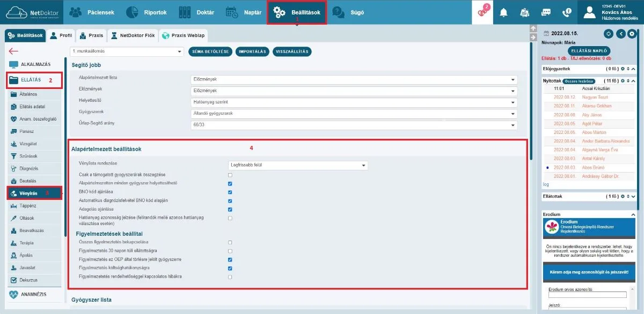Image resolution: width=644 pixels, height=314 pixels.
Task: Open the chat messages icon in header
Action: tap(546, 13)
